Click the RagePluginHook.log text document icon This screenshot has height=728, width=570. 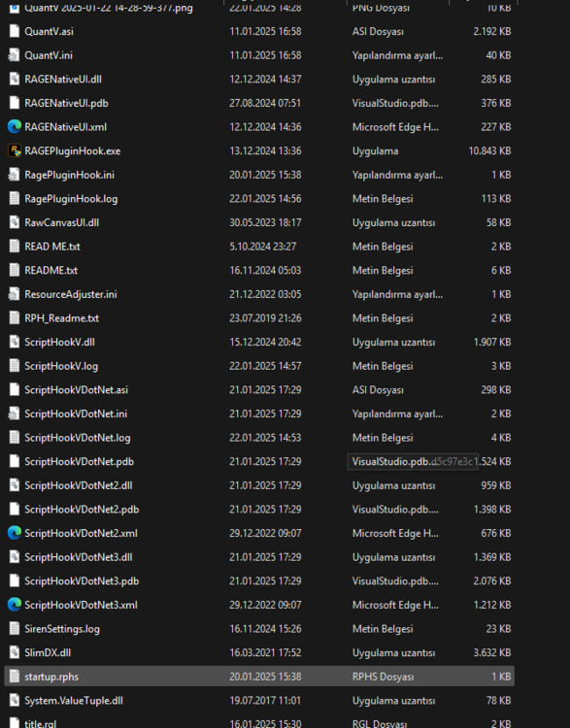15,199
